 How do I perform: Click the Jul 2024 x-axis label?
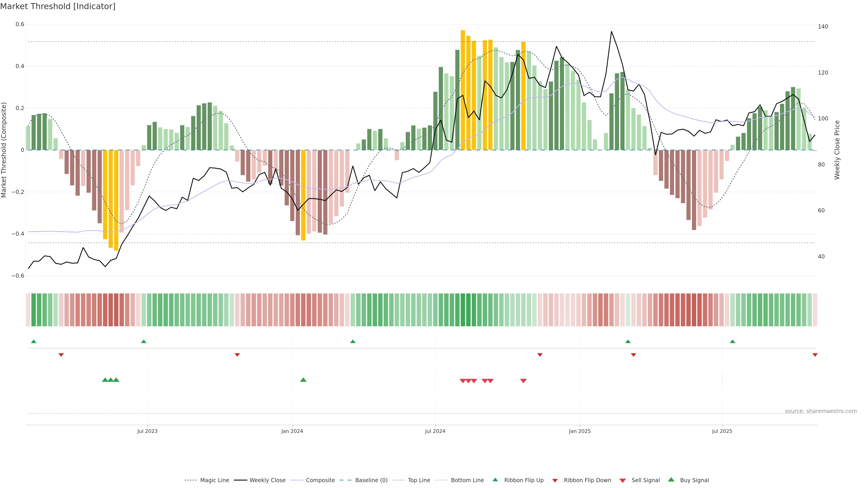[x=435, y=431]
